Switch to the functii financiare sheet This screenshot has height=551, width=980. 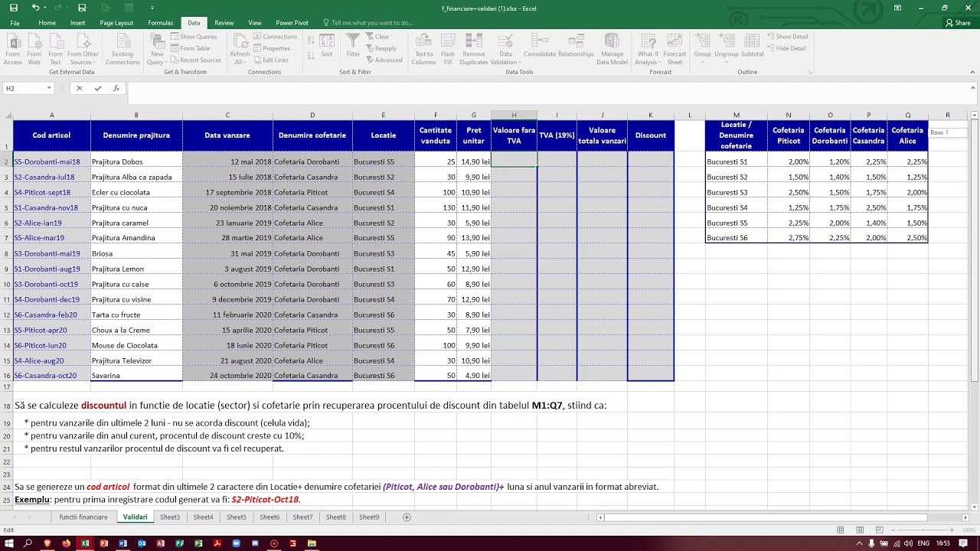[x=83, y=517]
